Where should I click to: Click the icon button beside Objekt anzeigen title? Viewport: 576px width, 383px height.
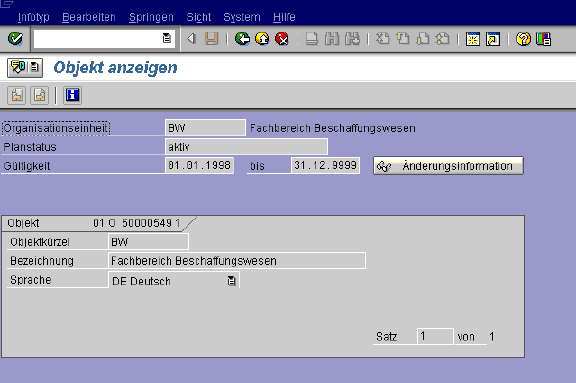pos(25,68)
